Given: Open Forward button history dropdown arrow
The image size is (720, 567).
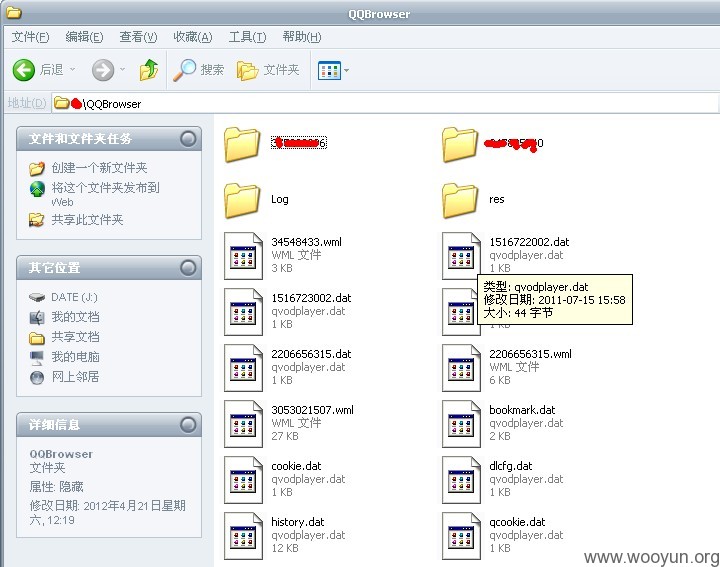Looking at the screenshot, I should (122, 70).
